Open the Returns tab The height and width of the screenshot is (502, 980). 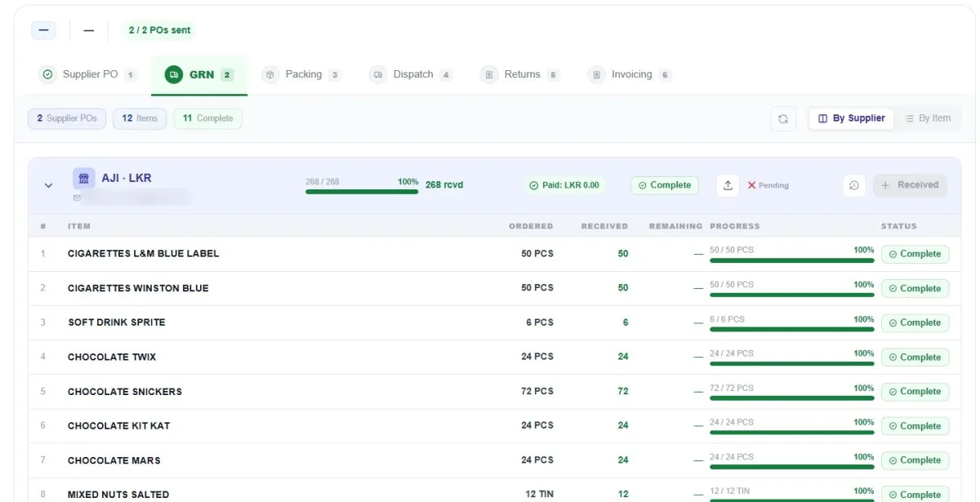pos(520,75)
